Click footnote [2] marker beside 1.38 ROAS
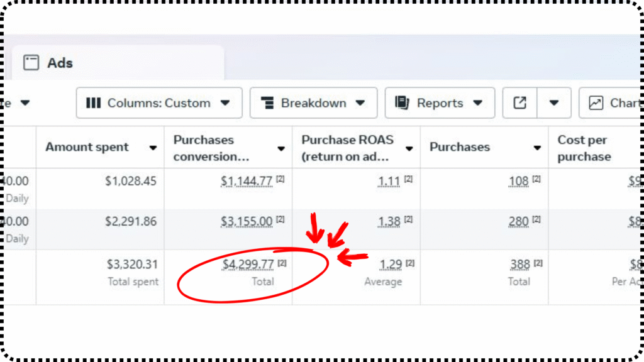 (x=408, y=220)
